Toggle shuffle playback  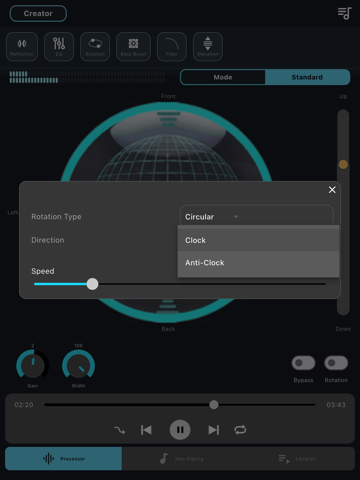[120, 430]
